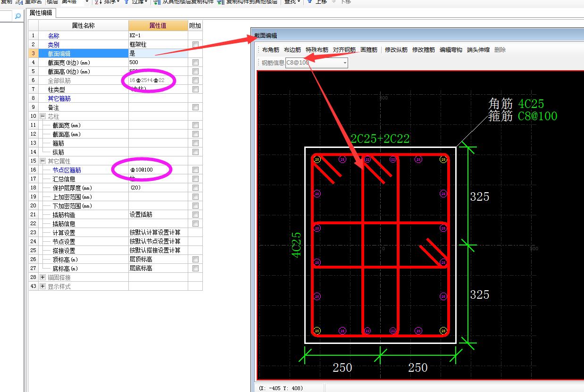Click the 上移 move-up arrow icon
Image resolution: width=584 pixels, height=392 pixels.
pyautogui.click(x=310, y=2)
